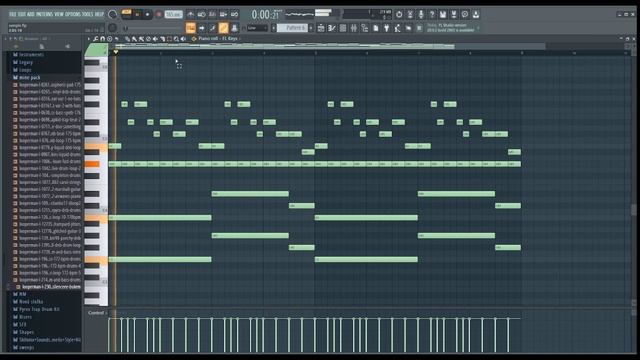The height and width of the screenshot is (360, 640).
Task: Toggle wait for input before recording
Action: (x=202, y=14)
